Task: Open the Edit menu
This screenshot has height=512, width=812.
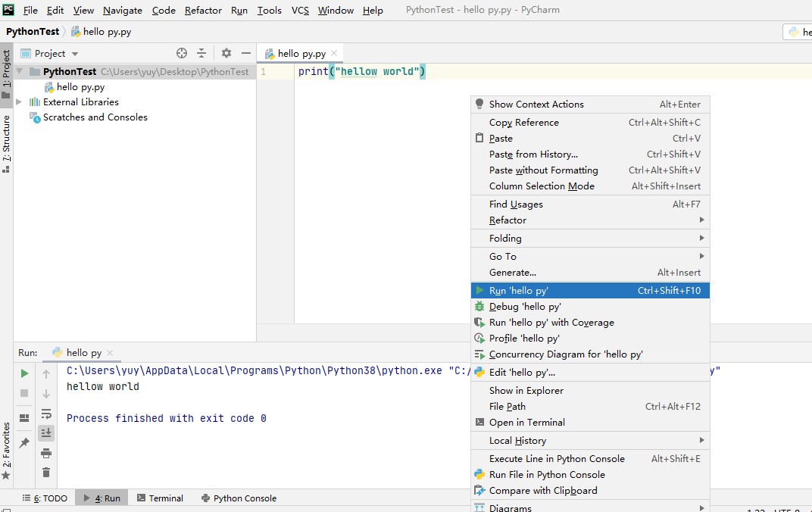Action: [55, 11]
